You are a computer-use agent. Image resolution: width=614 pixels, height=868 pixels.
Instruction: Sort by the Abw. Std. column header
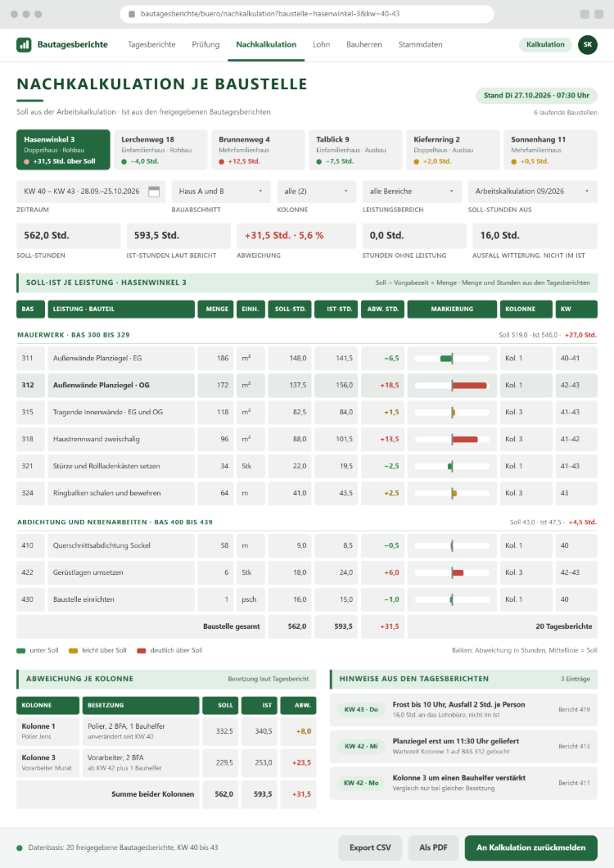382,310
